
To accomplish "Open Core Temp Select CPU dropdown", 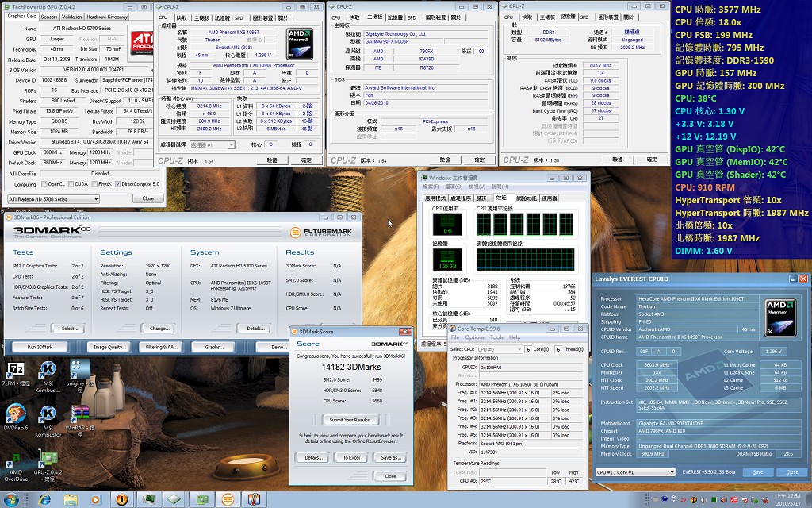I will (x=500, y=349).
